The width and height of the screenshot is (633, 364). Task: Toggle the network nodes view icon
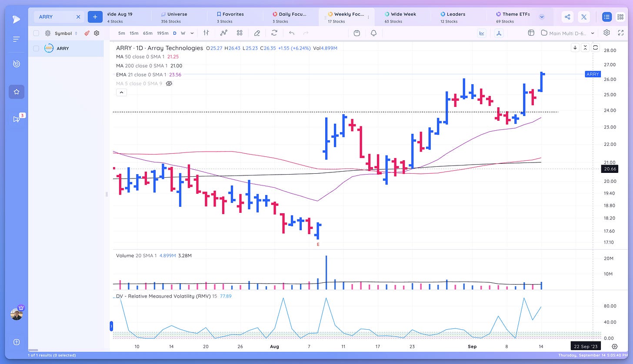coord(499,33)
